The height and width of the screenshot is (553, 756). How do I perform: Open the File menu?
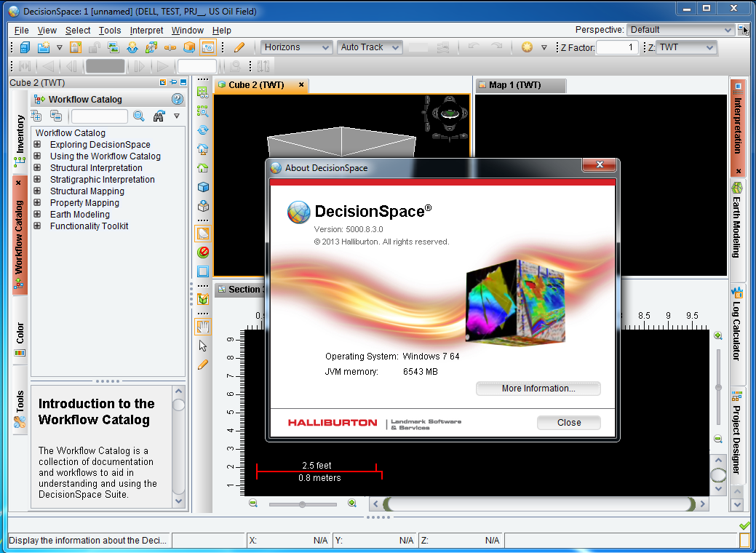21,31
